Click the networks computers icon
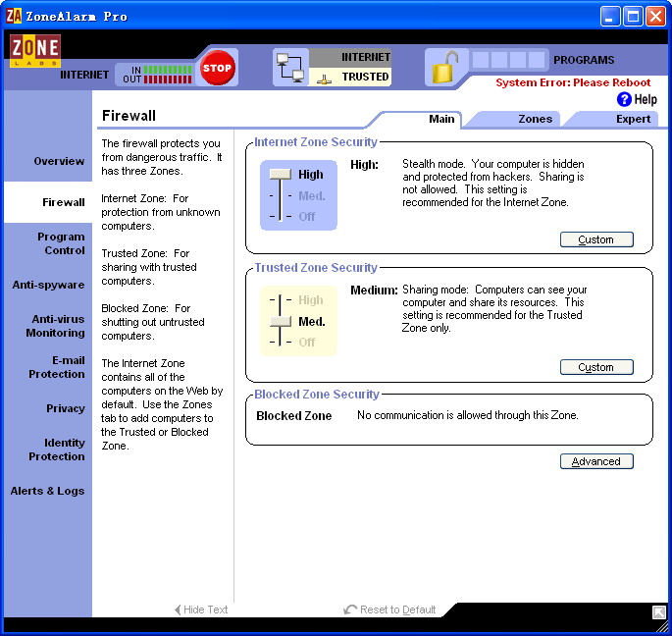The width and height of the screenshot is (672, 636). (290, 68)
